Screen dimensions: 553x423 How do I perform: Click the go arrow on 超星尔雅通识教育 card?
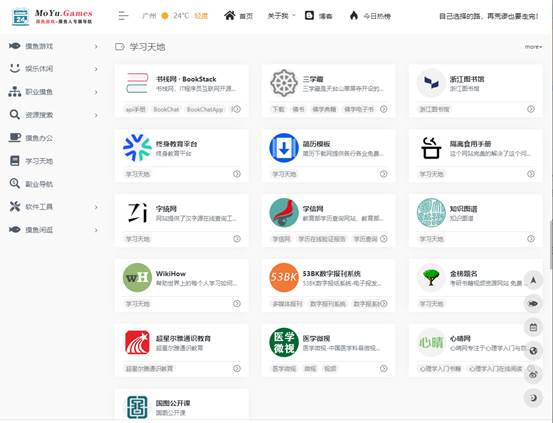pyautogui.click(x=237, y=369)
